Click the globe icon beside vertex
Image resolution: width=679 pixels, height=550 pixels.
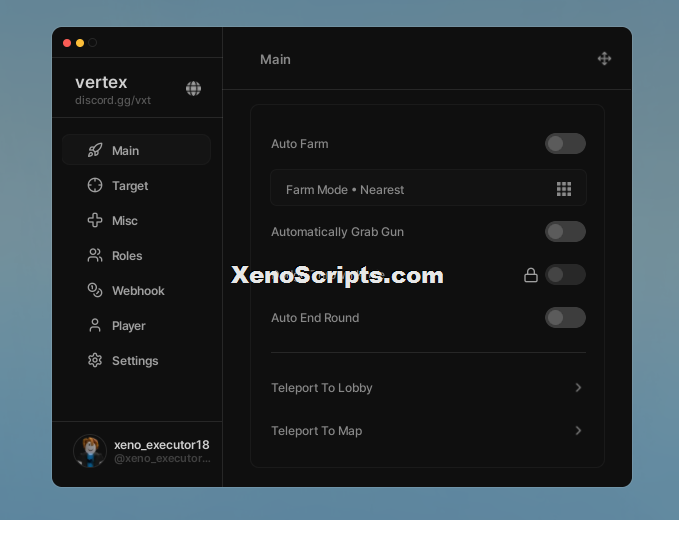(193, 88)
